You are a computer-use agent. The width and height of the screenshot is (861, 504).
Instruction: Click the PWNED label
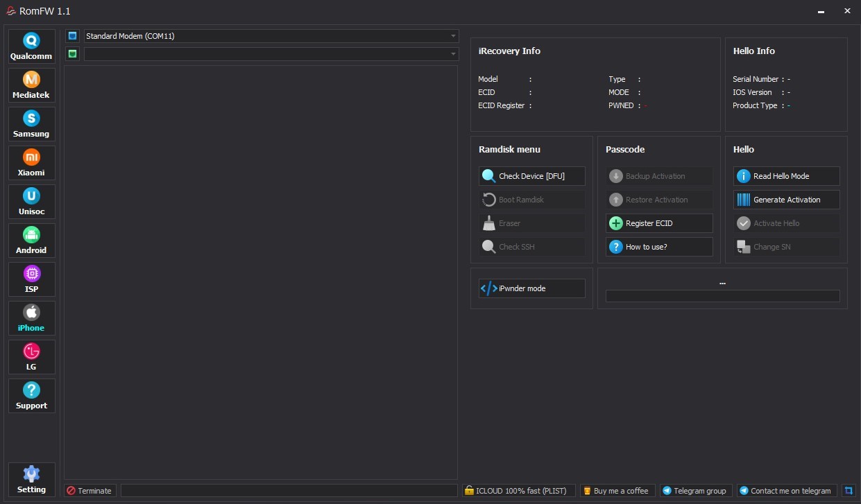[x=621, y=105]
